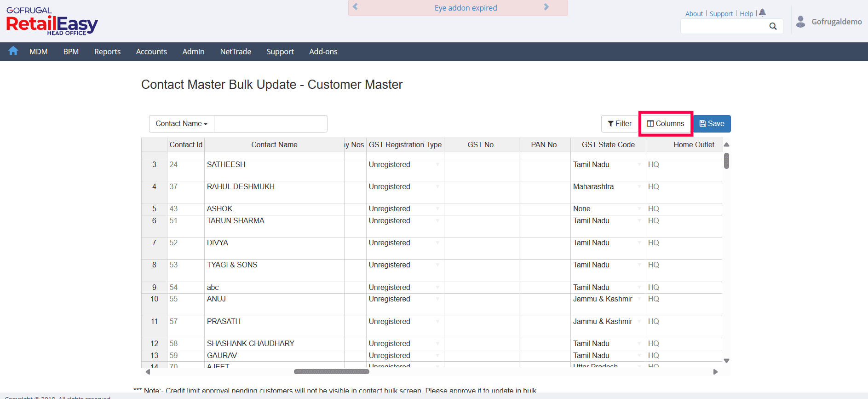Click the Filter button
This screenshot has height=399, width=868.
pos(620,123)
